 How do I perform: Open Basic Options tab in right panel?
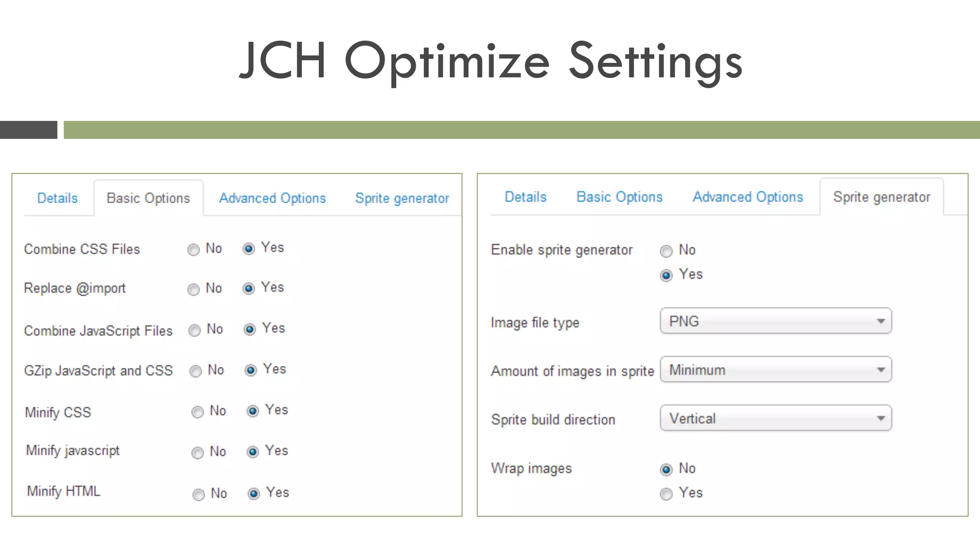(620, 197)
